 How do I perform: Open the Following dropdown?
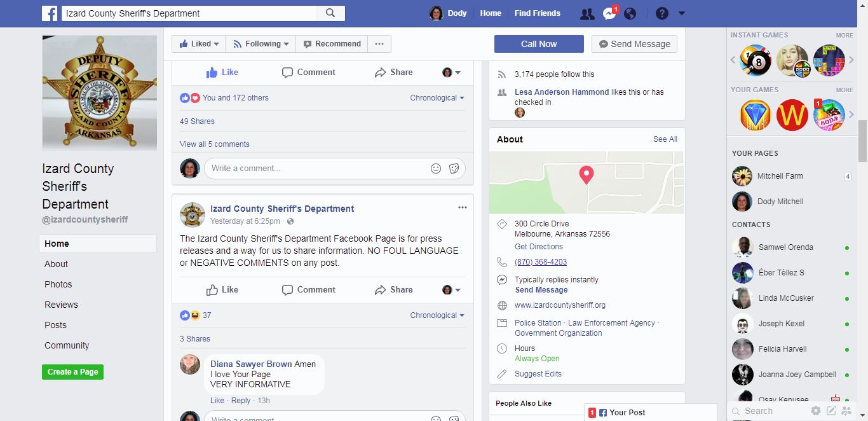pos(261,44)
